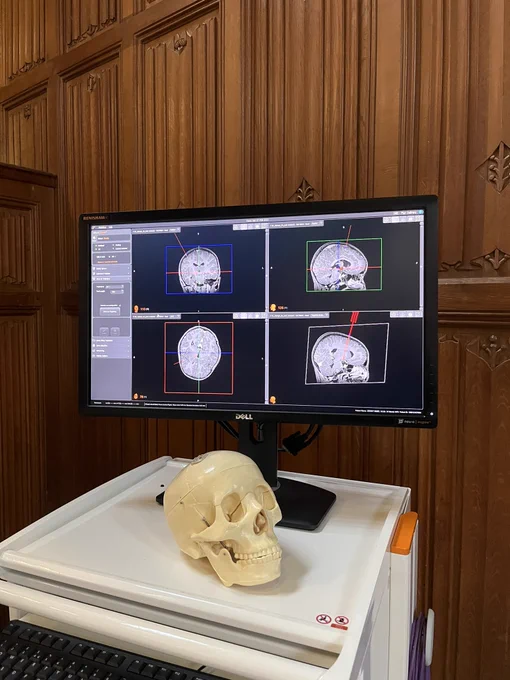Open the view dropdown in the top sagittal pane header
The height and width of the screenshot is (680, 510).
(x=317, y=223)
